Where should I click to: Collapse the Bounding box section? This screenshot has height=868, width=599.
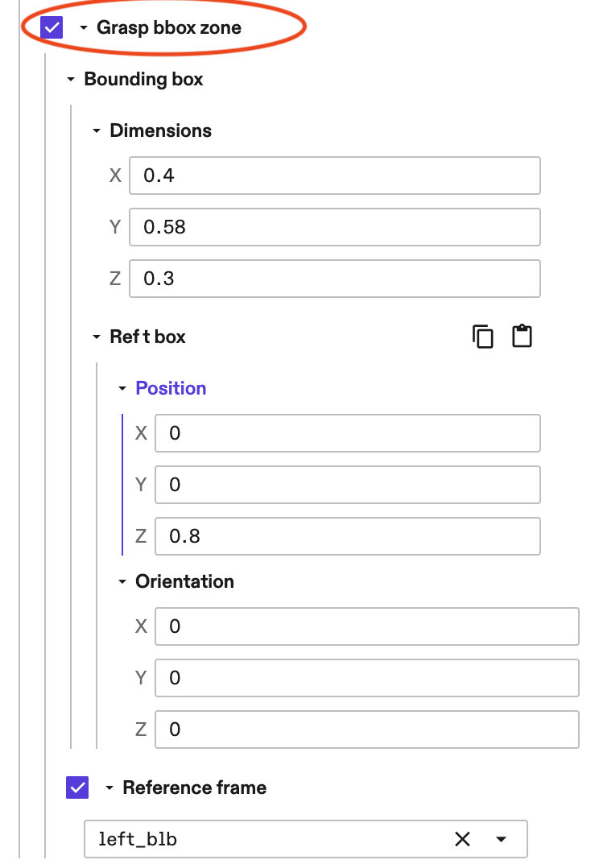71,80
